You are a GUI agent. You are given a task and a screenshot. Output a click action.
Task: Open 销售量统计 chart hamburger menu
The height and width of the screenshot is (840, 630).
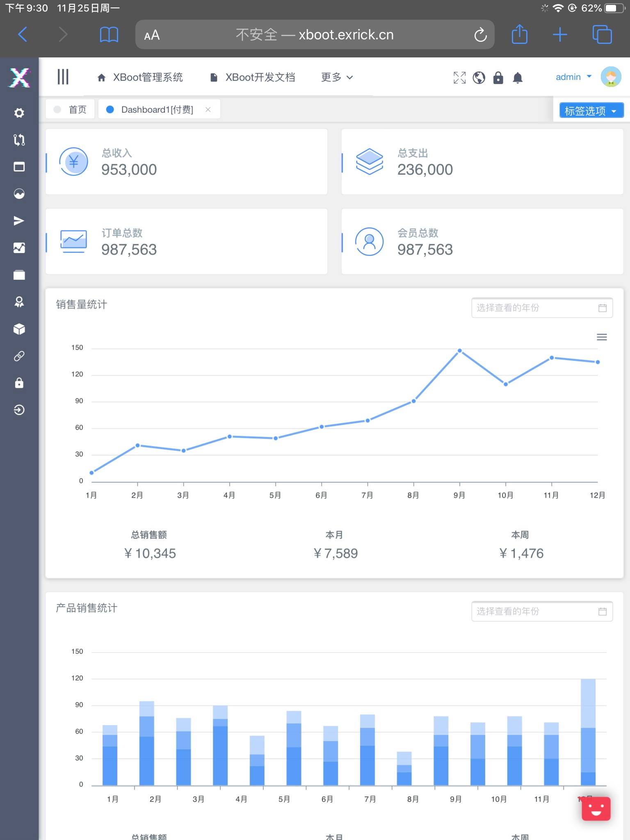click(602, 337)
